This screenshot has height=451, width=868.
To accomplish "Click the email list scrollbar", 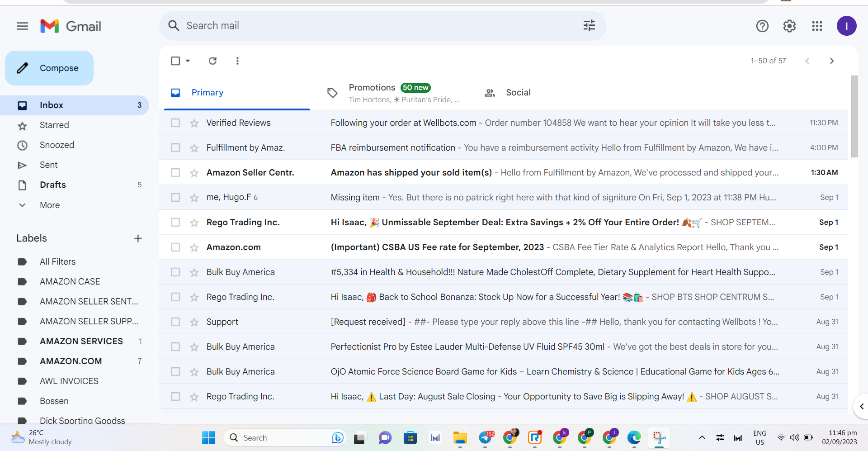I will tap(854, 117).
